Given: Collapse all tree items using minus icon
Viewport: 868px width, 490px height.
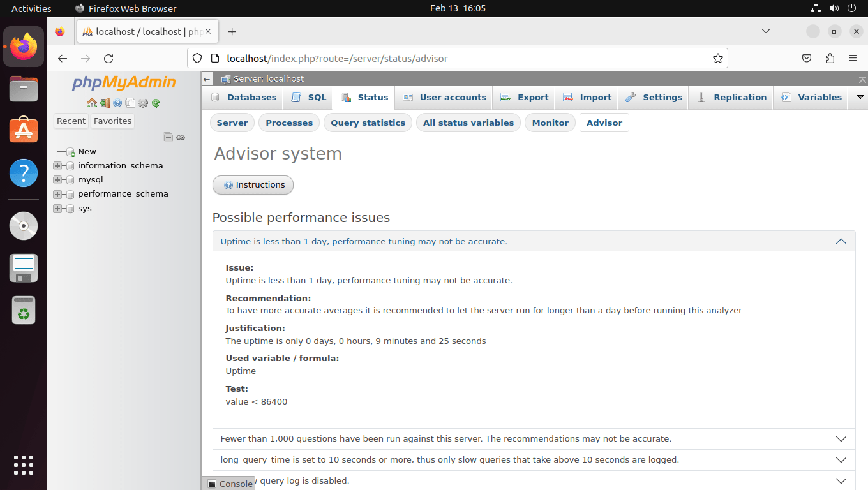Looking at the screenshot, I should click(x=168, y=137).
